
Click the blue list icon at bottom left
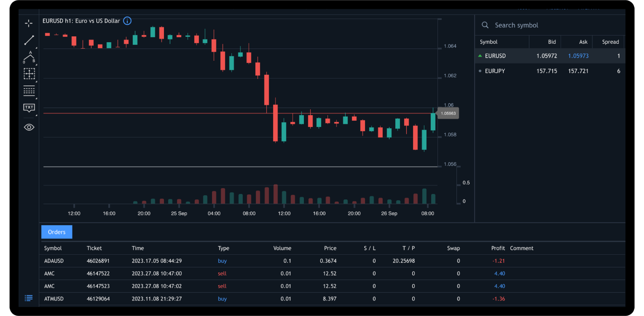point(29,298)
